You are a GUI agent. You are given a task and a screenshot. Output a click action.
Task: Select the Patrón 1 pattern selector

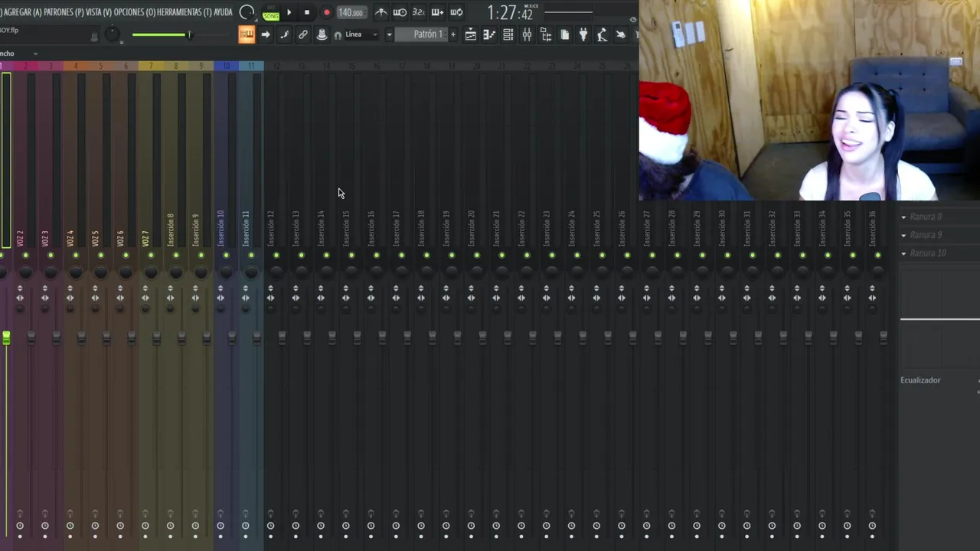click(x=421, y=34)
